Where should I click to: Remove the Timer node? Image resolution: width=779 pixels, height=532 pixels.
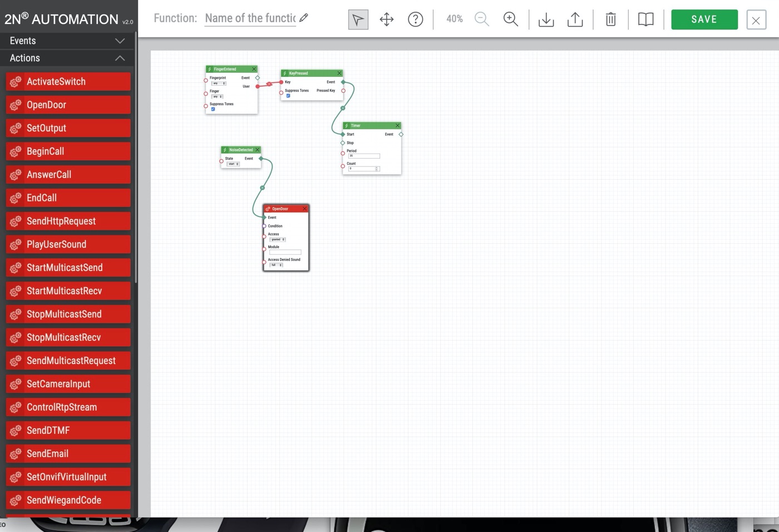pos(398,125)
